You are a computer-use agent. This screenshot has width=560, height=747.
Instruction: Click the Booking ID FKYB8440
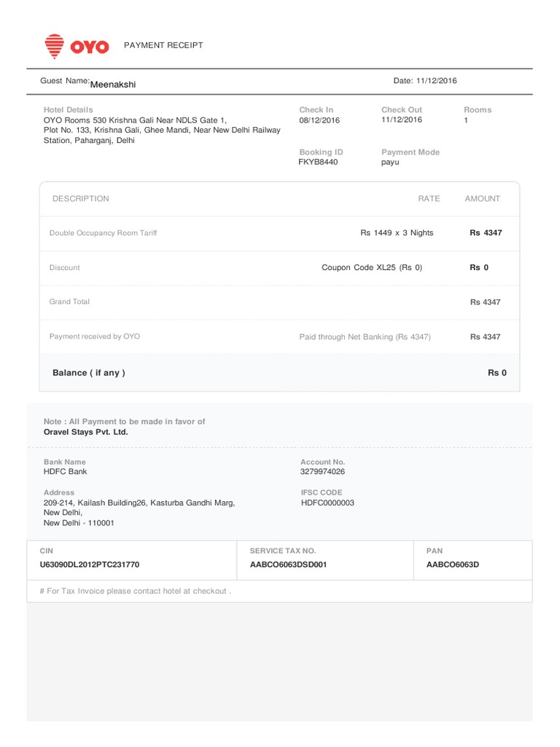coord(318,162)
